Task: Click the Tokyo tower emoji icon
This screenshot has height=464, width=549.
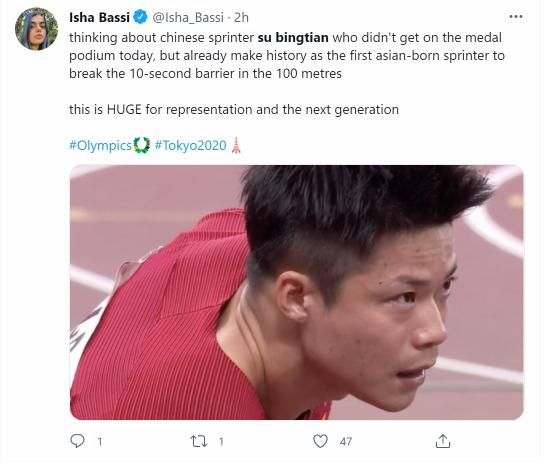Action: pos(236,145)
